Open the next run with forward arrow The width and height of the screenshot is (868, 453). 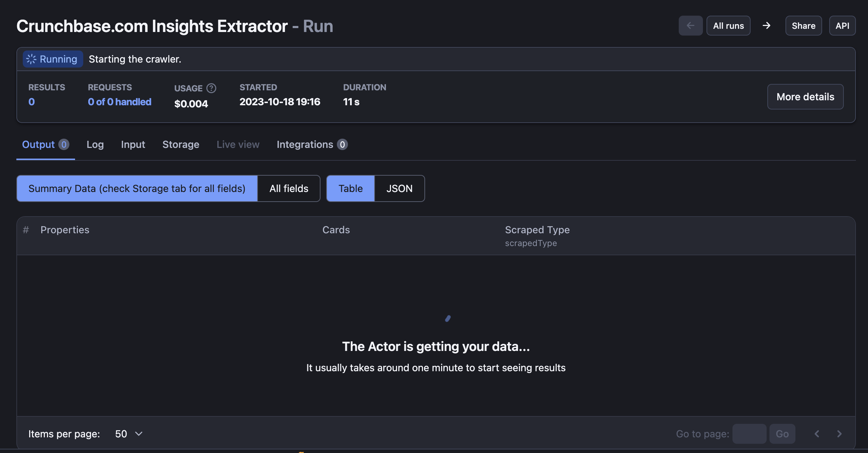click(767, 25)
